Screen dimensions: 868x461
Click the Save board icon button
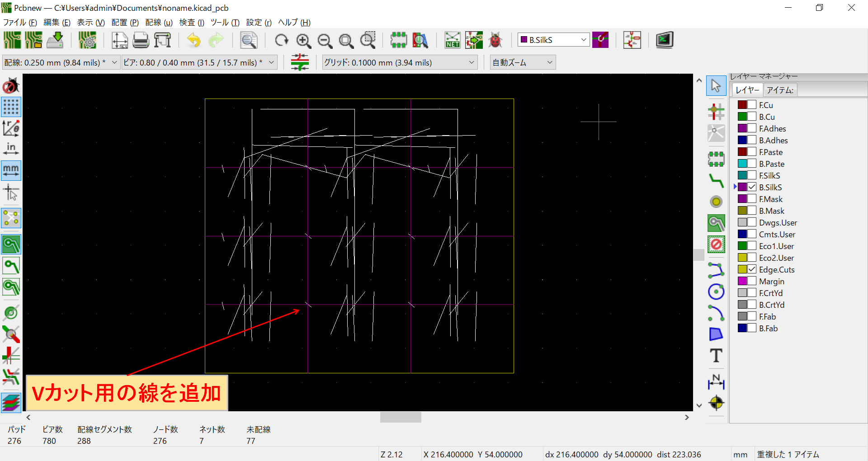tap(55, 40)
